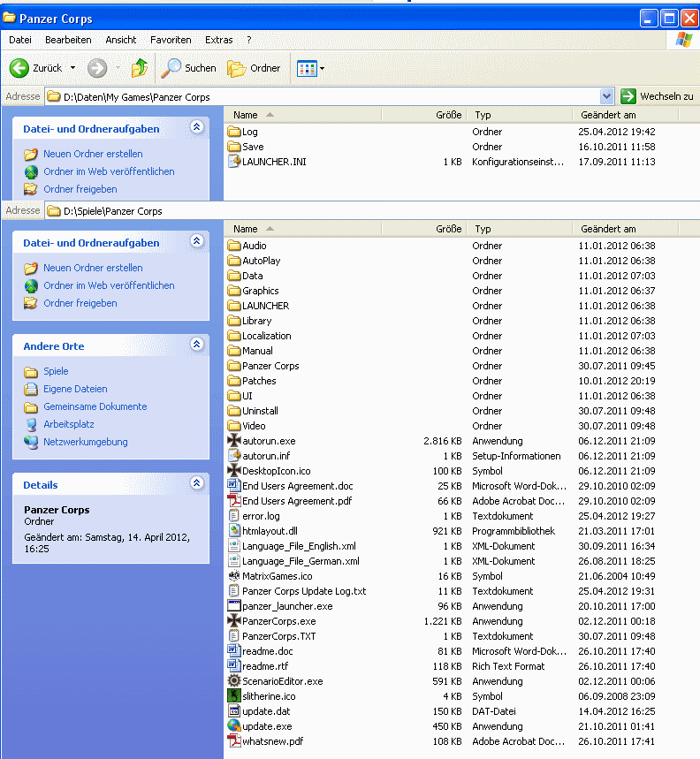This screenshot has height=759, width=700.
Task: Open Netzwerkumgebung link
Action: [x=86, y=442]
